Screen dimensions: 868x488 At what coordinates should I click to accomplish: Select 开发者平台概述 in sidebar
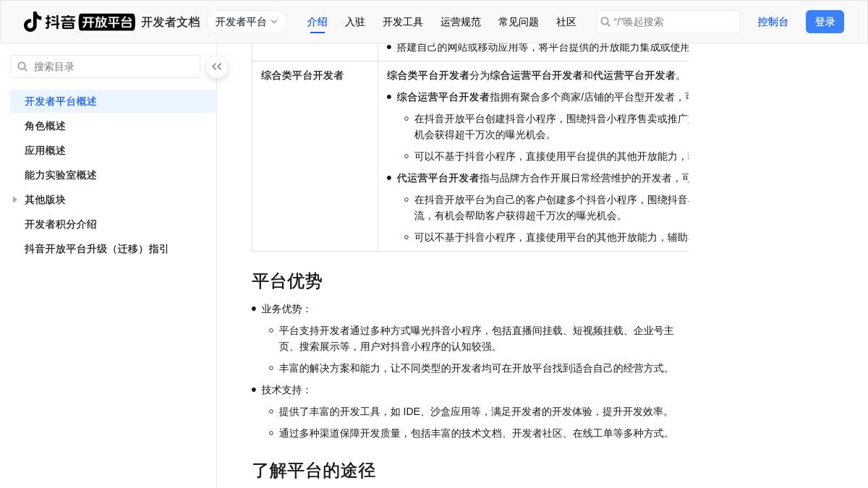(x=114, y=101)
